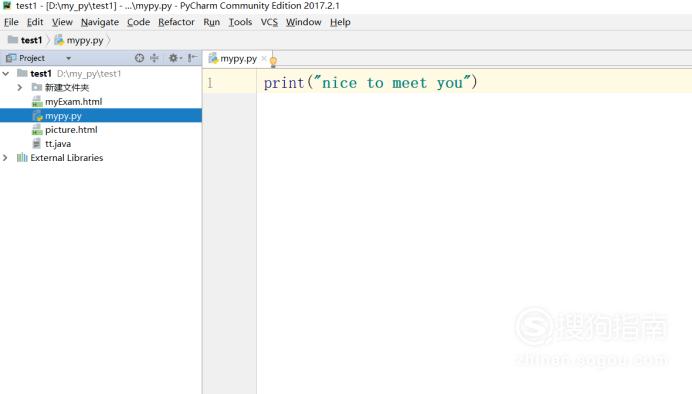Select External Libraries in tree

pyautogui.click(x=66, y=158)
